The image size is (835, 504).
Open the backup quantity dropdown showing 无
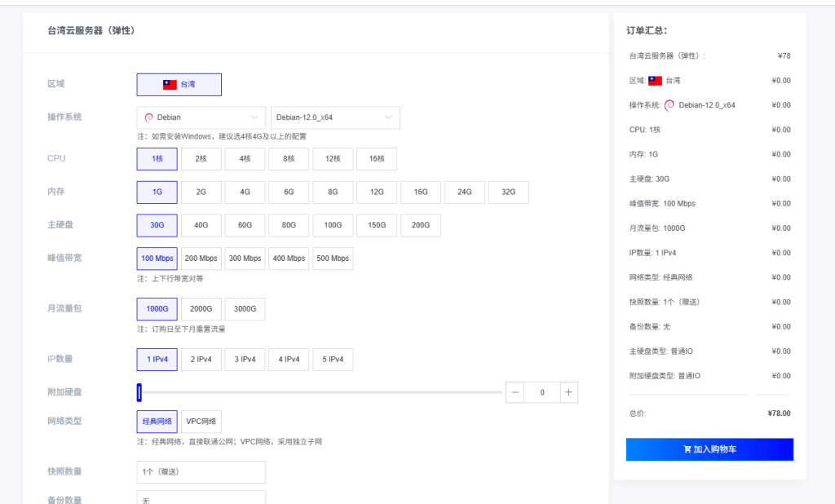[201, 499]
